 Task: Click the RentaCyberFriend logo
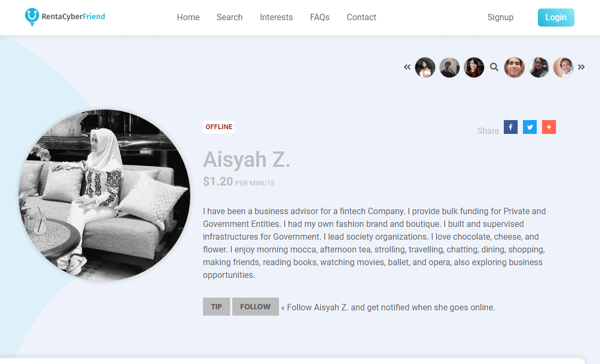(x=65, y=17)
